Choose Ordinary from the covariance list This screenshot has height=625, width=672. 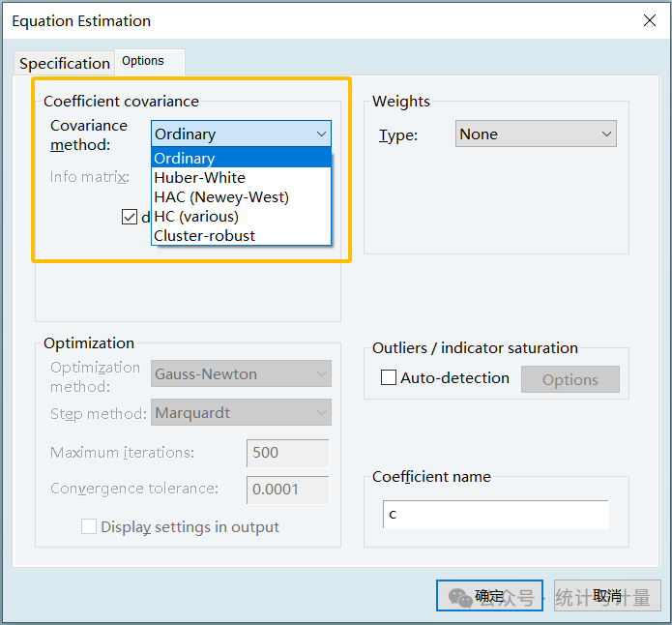point(241,158)
